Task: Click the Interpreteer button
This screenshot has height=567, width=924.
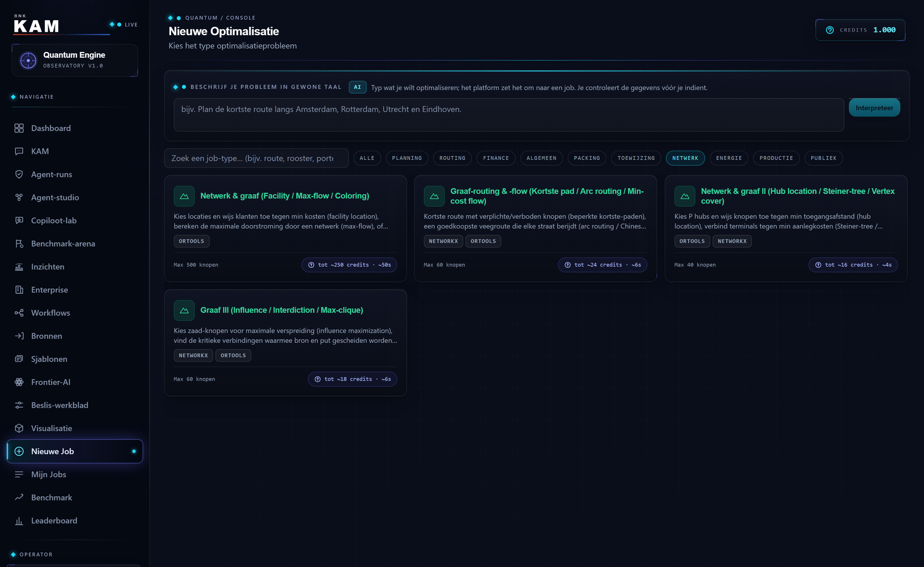Action: click(x=874, y=108)
